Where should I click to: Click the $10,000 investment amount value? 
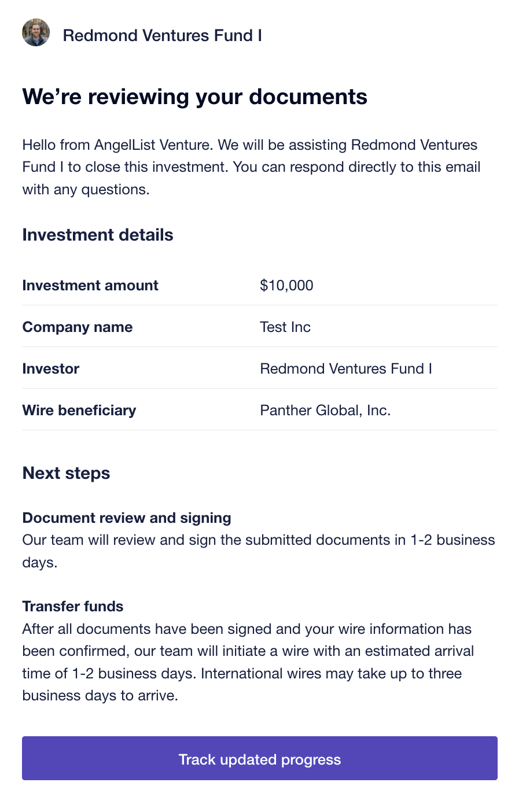tap(286, 285)
